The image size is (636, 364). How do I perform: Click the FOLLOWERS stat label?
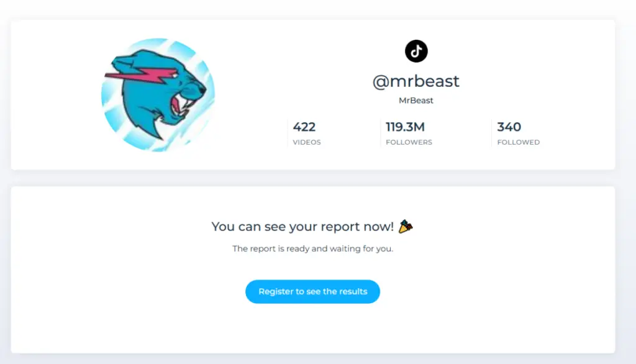point(409,142)
